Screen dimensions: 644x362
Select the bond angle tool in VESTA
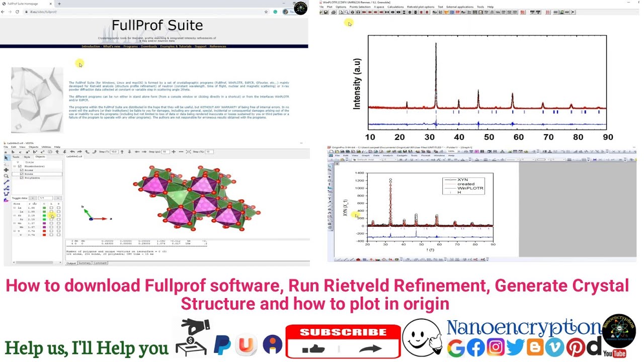point(6,188)
